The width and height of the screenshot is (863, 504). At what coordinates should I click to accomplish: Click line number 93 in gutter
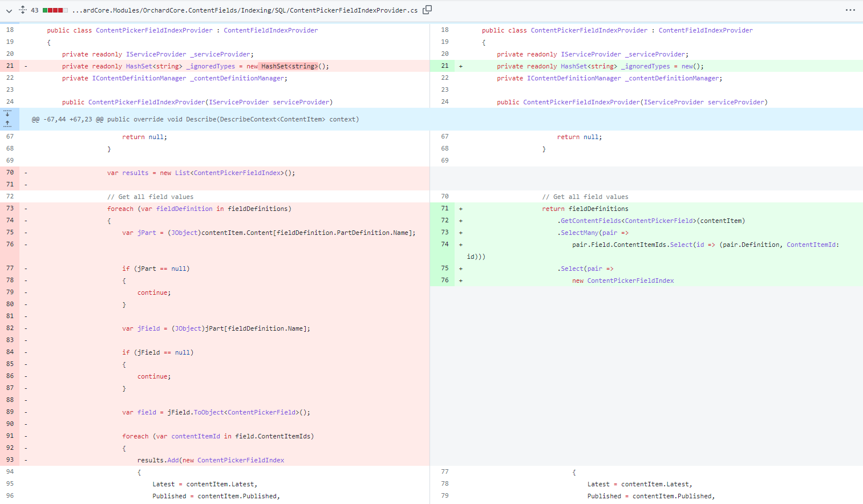[10, 460]
